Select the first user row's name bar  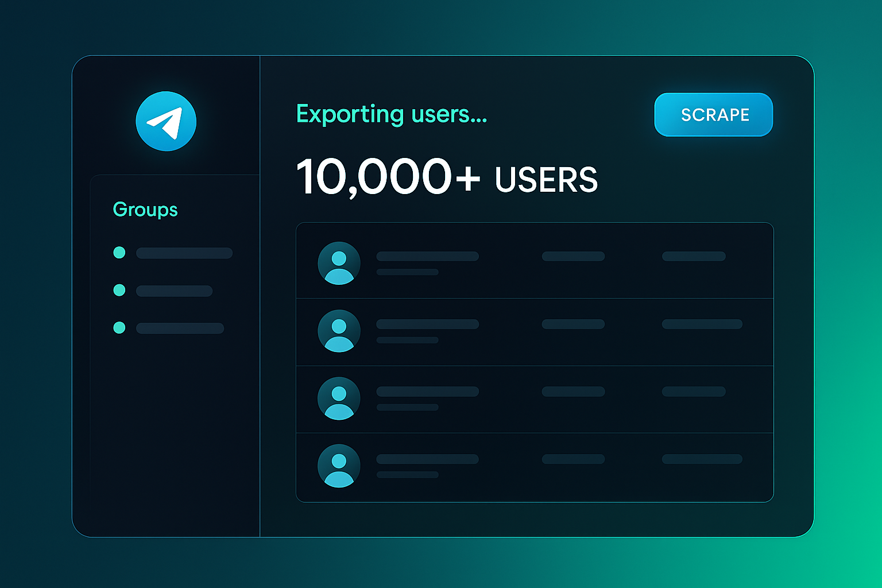click(x=427, y=256)
